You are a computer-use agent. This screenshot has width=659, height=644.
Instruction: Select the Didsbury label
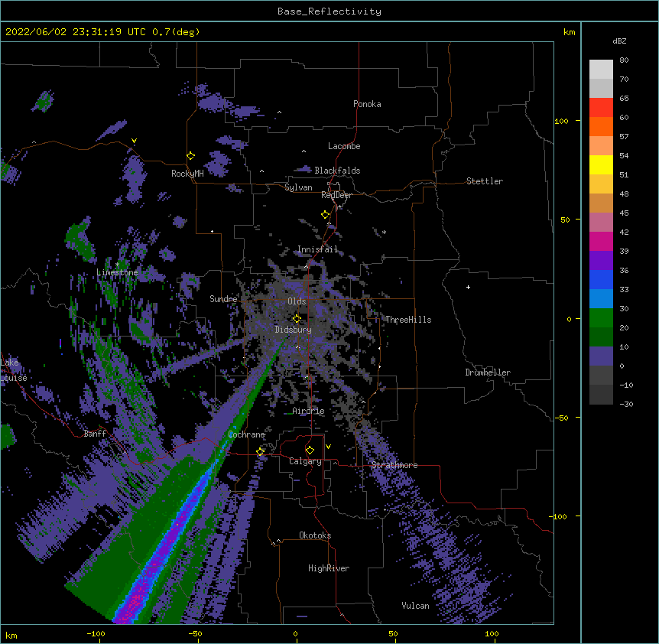coord(294,330)
